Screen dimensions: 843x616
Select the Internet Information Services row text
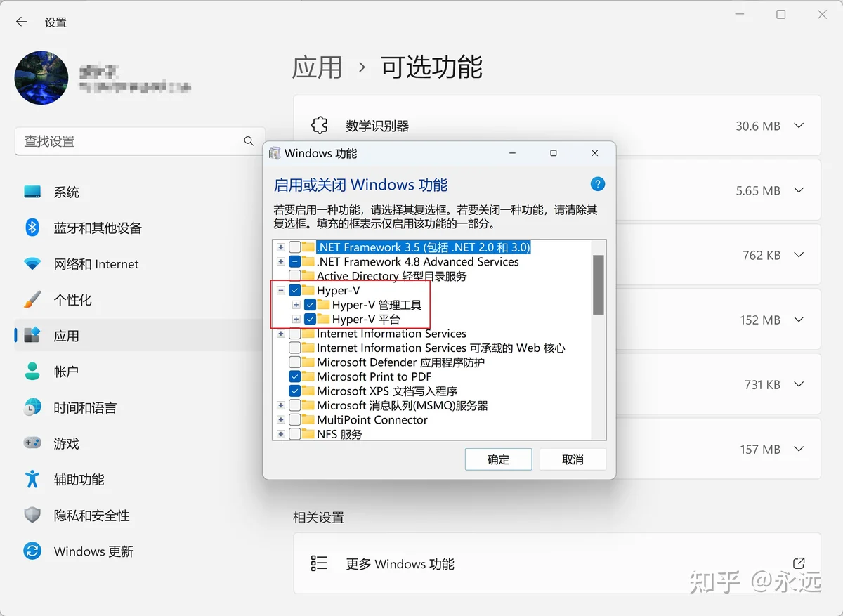391,334
